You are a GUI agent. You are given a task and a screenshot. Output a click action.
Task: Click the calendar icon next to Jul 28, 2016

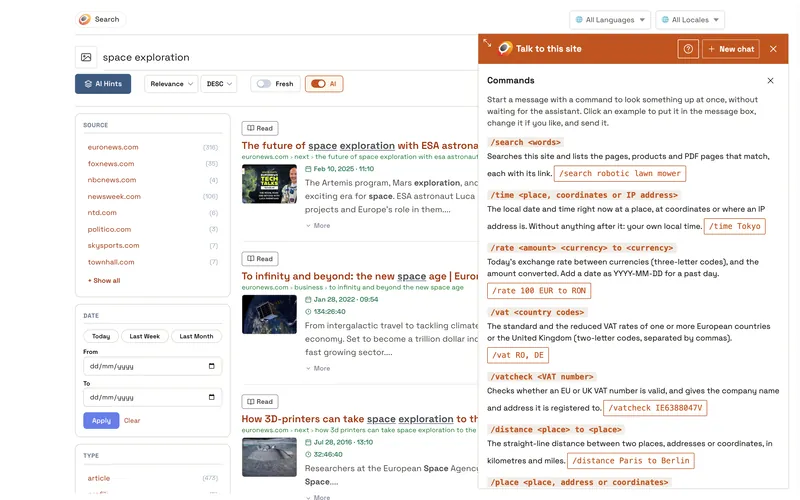308,442
